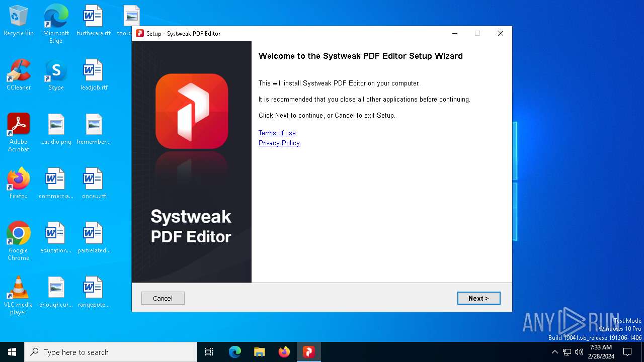
Task: Select the rangepote... Word document icon
Action: coord(94,292)
